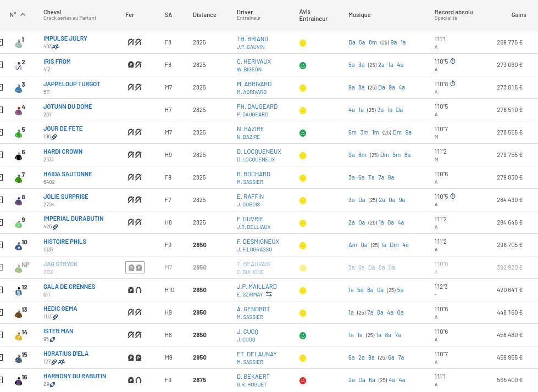
Task: Open driver F. DESMIGNEUX's profile
Action: (258, 242)
